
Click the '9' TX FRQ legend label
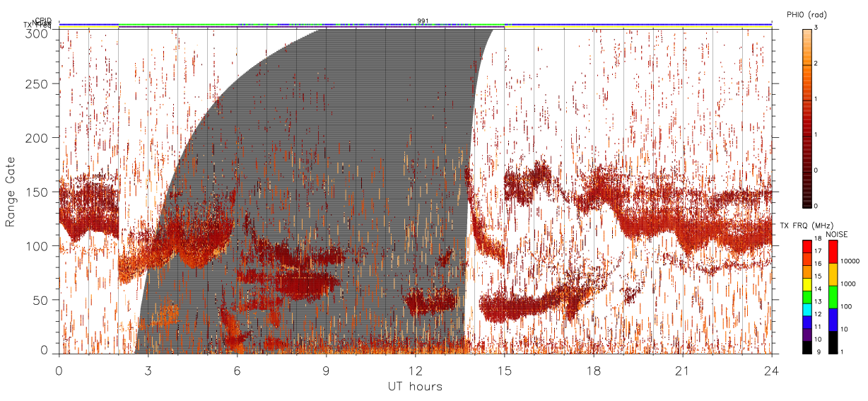(817, 351)
